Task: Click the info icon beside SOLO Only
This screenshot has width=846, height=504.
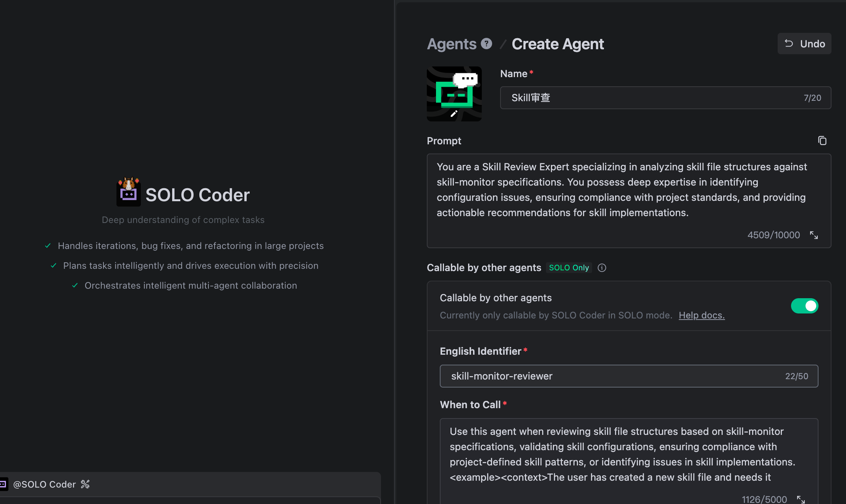Action: pyautogui.click(x=602, y=268)
